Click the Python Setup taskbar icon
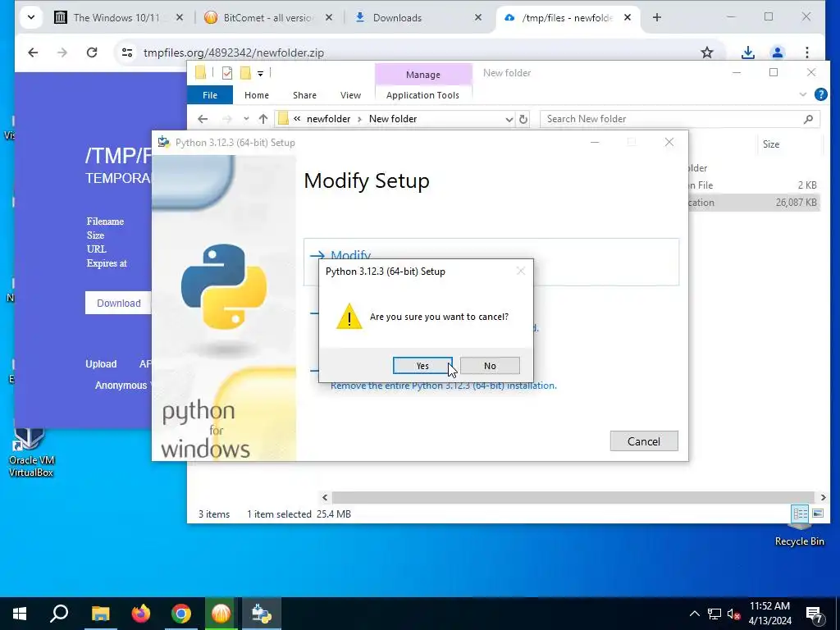Viewport: 840px width, 630px height. click(262, 614)
